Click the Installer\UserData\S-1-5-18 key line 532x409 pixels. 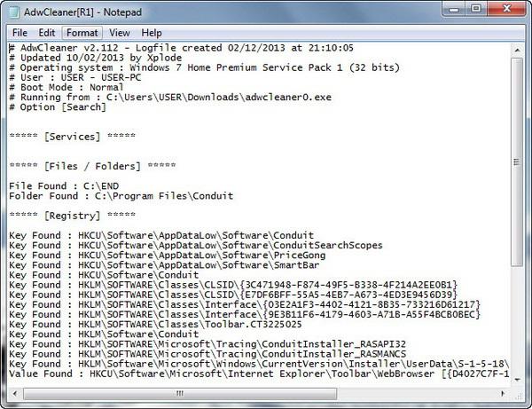259,364
